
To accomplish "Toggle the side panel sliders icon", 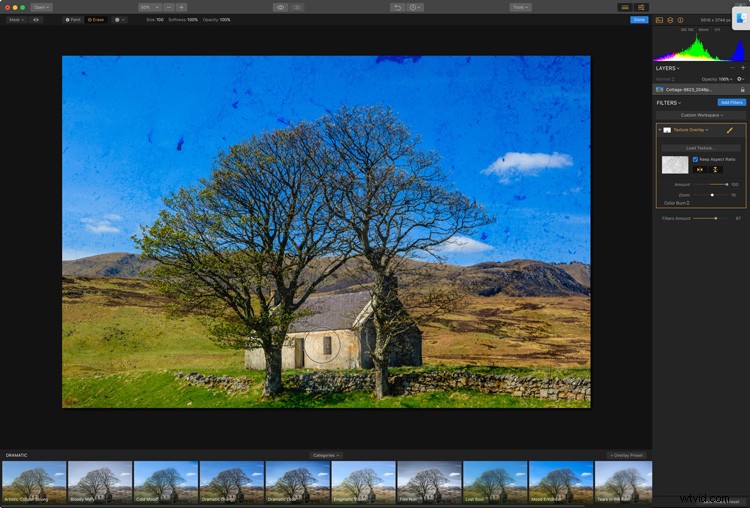I will pos(641,7).
